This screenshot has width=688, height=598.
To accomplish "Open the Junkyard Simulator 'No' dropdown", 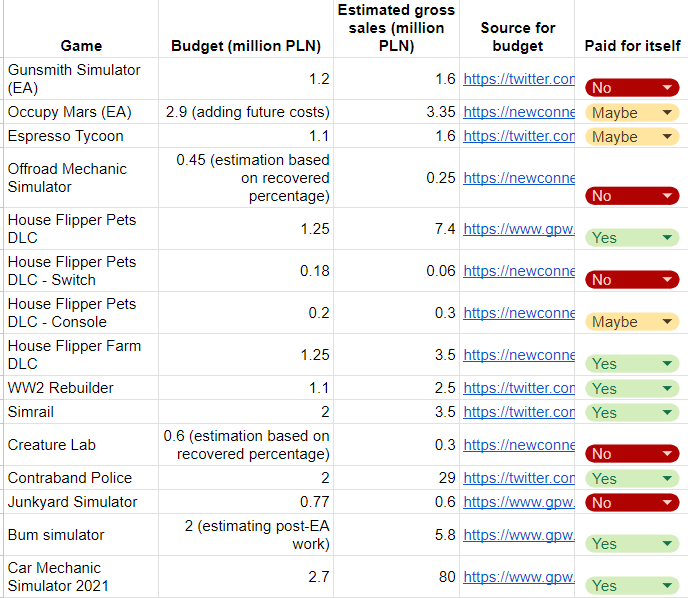I will tap(632, 502).
